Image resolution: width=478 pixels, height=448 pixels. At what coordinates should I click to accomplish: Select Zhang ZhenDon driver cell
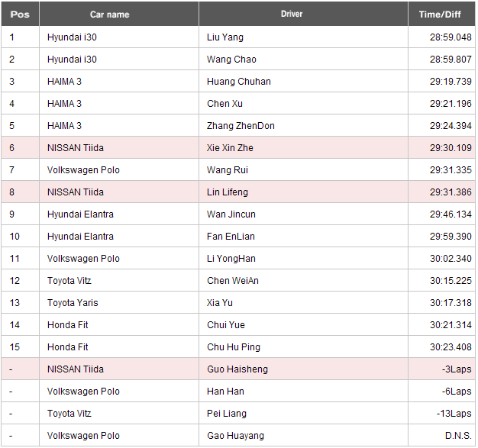pyautogui.click(x=303, y=126)
